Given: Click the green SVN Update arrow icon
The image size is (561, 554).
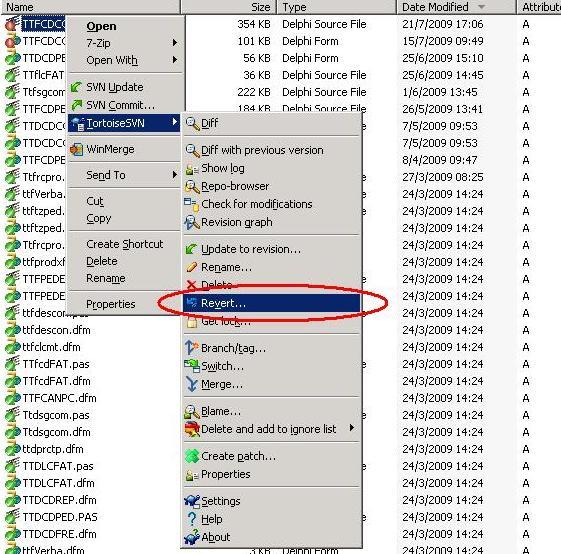Looking at the screenshot, I should click(x=76, y=87).
